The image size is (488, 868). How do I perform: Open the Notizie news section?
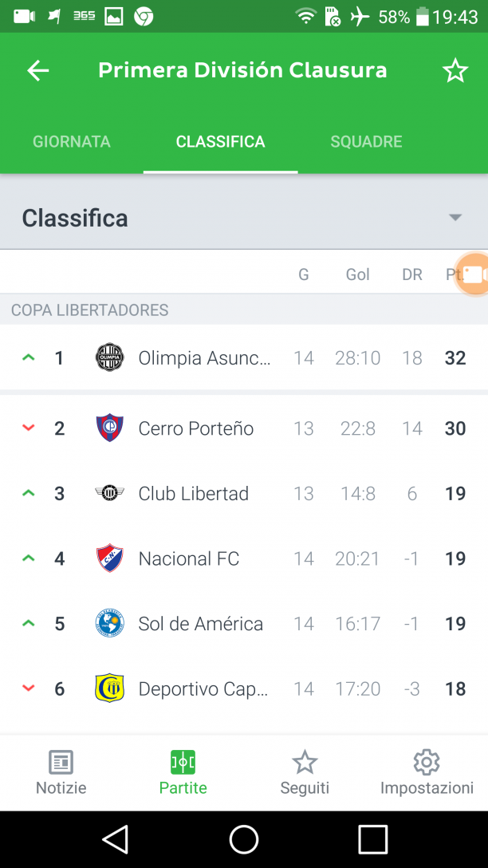[x=61, y=773]
